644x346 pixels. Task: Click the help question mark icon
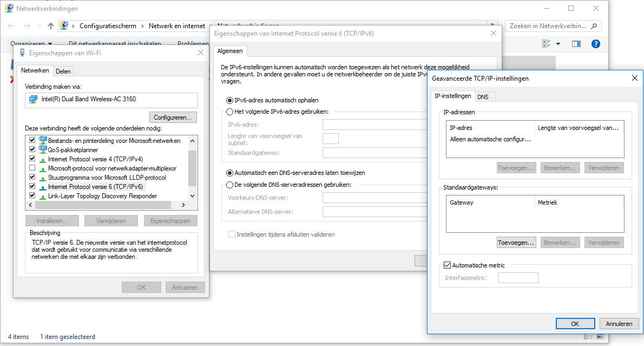pos(596,44)
